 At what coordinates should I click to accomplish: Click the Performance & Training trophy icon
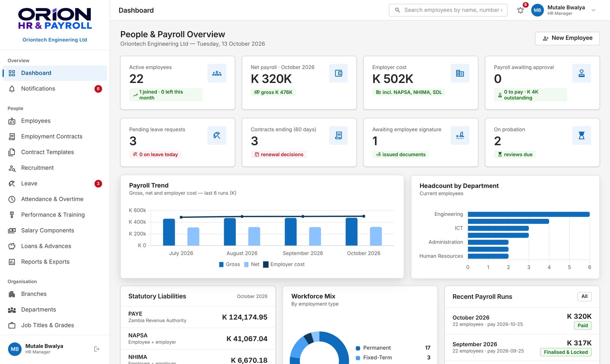click(x=12, y=215)
